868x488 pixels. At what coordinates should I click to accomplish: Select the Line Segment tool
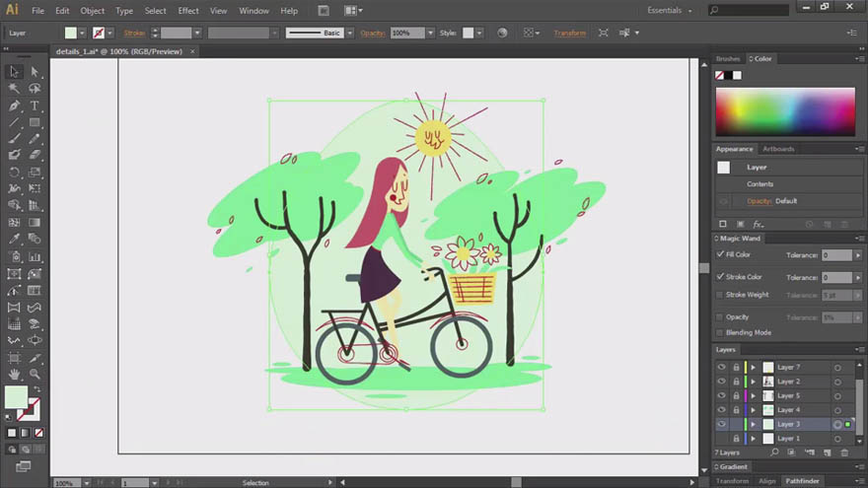[14, 122]
